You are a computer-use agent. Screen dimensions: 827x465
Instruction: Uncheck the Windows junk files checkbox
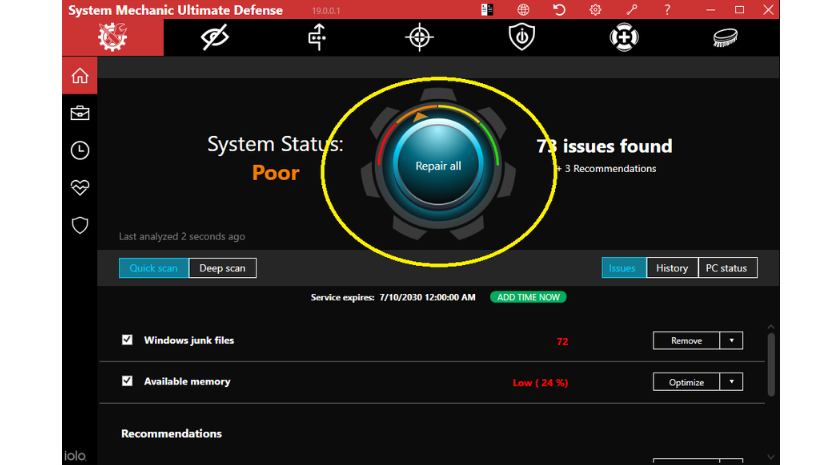[x=127, y=340]
